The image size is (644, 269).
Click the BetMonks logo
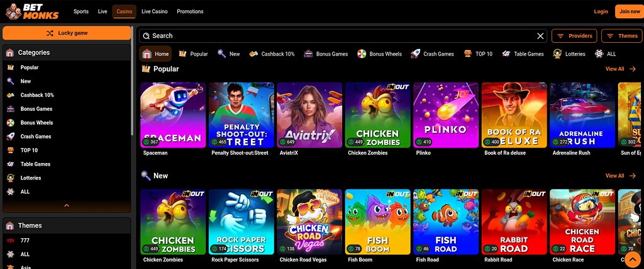pos(32,11)
